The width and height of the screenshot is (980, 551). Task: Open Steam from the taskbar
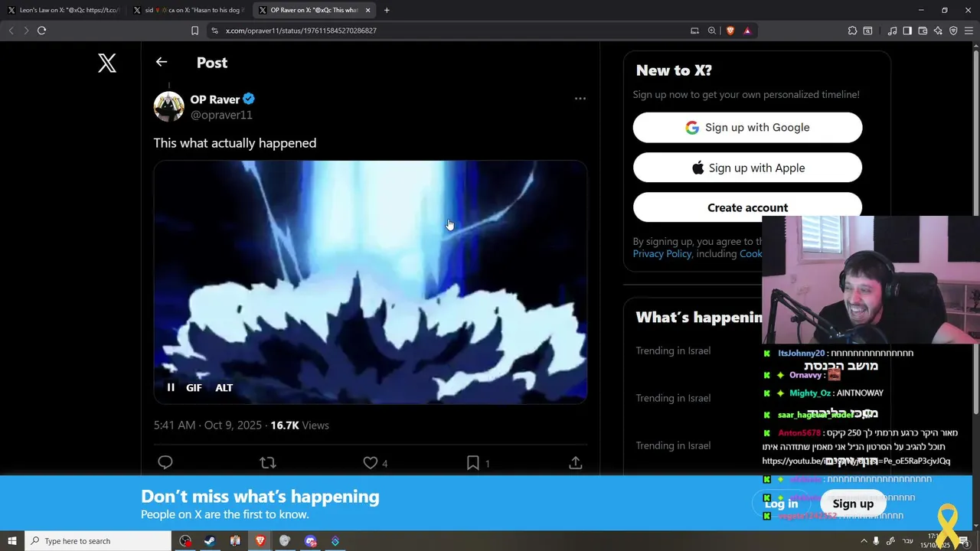(x=210, y=541)
